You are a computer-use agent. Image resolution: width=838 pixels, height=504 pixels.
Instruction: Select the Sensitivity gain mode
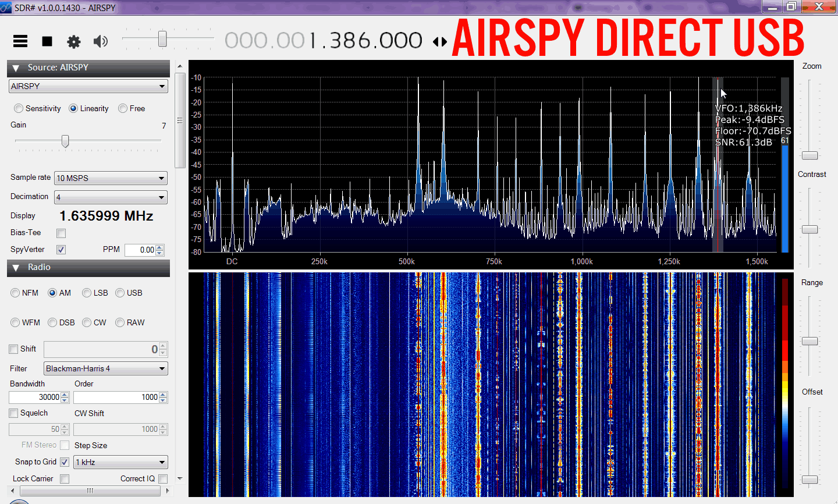(19, 108)
